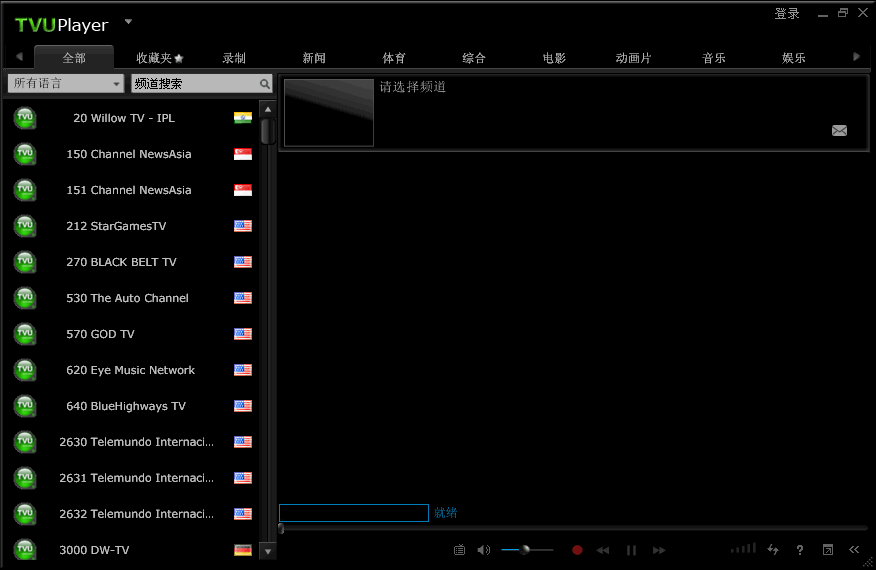Screen dimensions: 876x570
Task: Click the Singapore flag for channel 150
Action: (x=242, y=154)
